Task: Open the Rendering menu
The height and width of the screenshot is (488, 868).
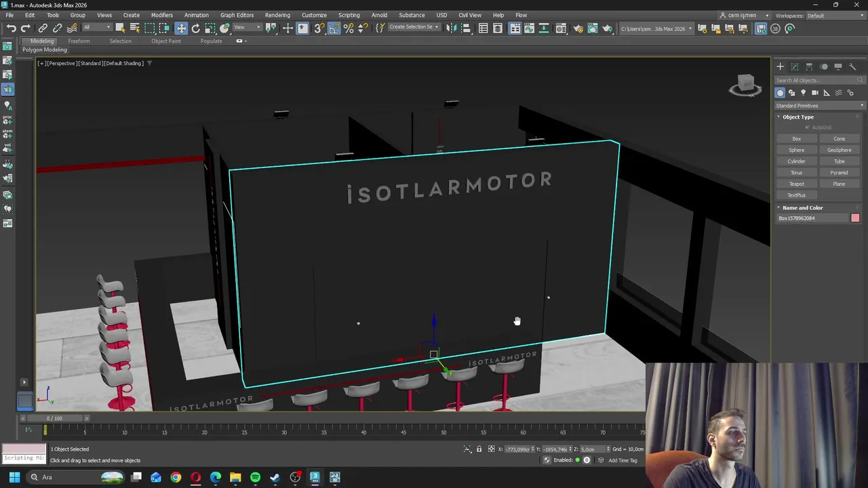Action: point(277,15)
